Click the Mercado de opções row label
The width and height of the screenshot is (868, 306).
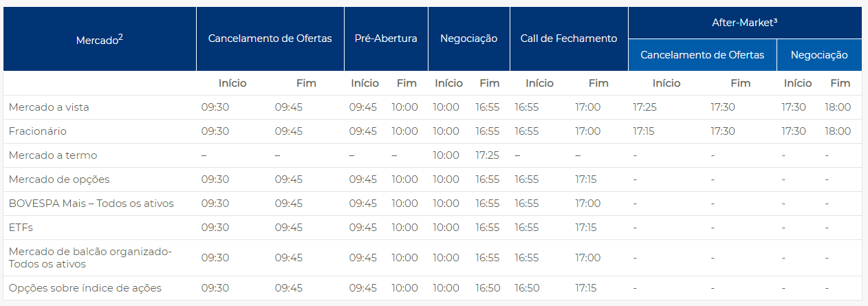click(x=59, y=179)
